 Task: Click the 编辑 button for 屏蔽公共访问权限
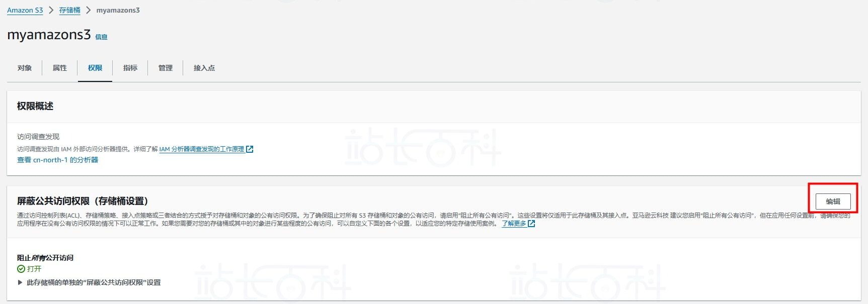pyautogui.click(x=833, y=201)
